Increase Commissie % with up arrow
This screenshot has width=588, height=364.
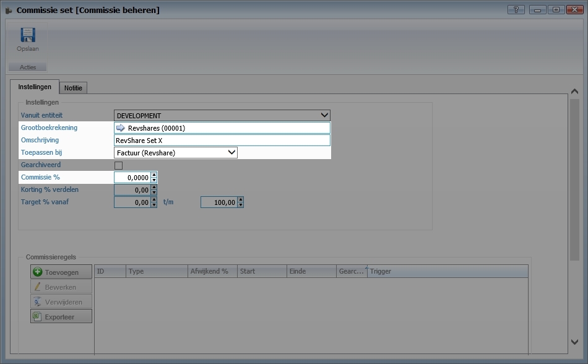pos(154,175)
